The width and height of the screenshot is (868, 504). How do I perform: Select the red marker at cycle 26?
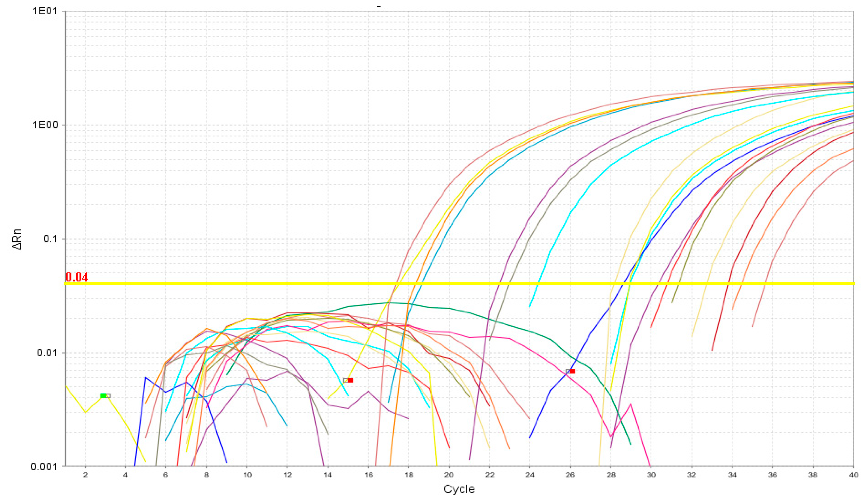click(572, 371)
